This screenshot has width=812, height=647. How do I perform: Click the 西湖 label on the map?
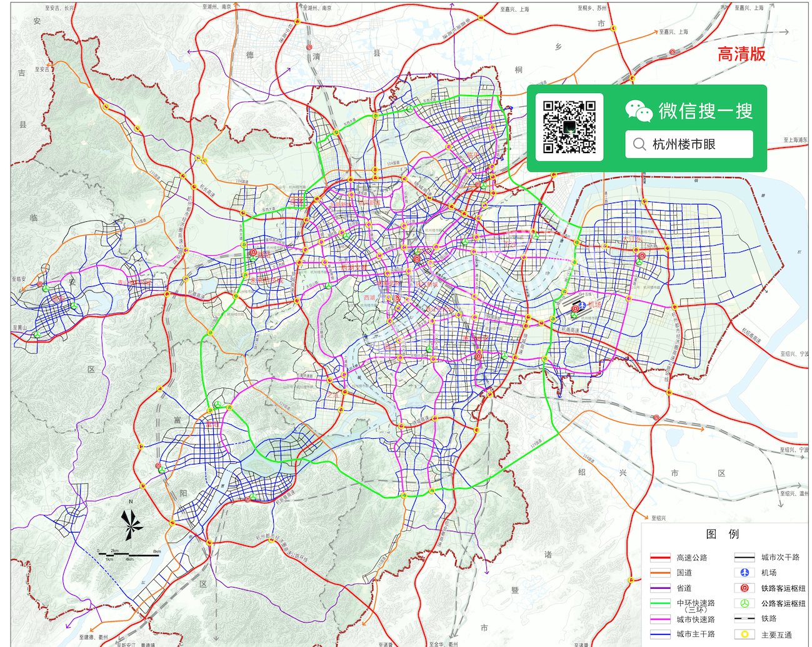tap(370, 298)
